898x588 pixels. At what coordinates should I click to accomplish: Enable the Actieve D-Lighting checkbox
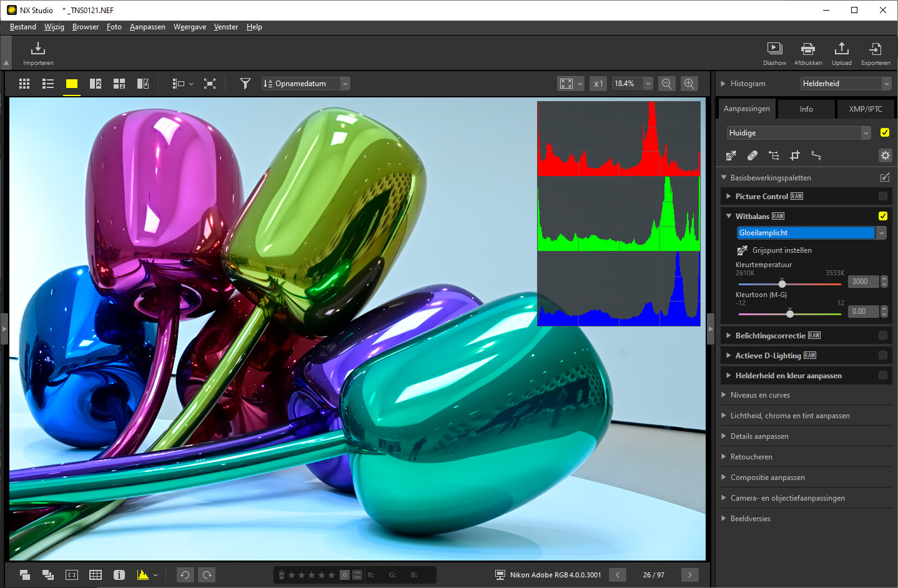click(883, 355)
